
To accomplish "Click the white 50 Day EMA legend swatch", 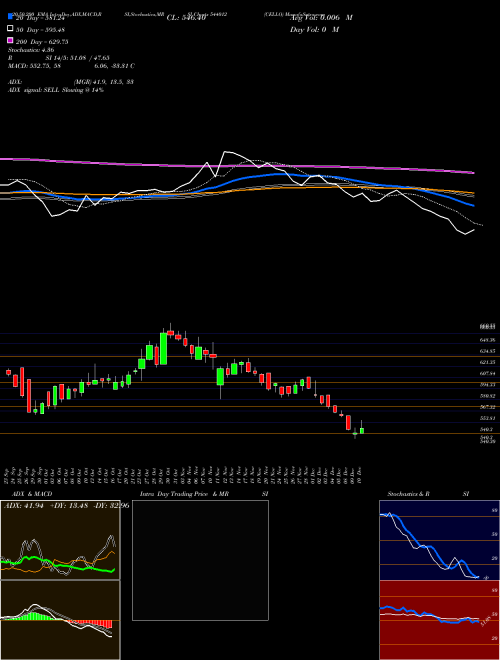I will click(x=10, y=29).
